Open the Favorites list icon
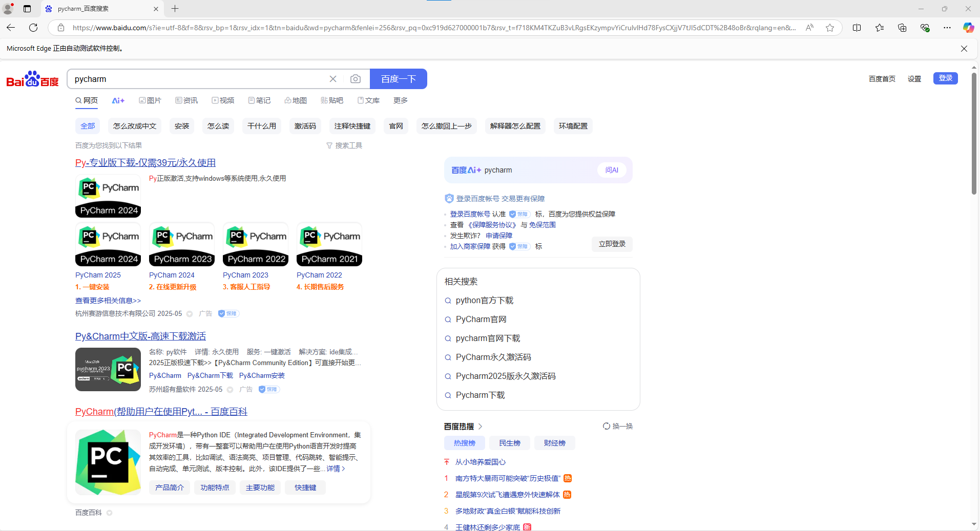 click(x=880, y=28)
